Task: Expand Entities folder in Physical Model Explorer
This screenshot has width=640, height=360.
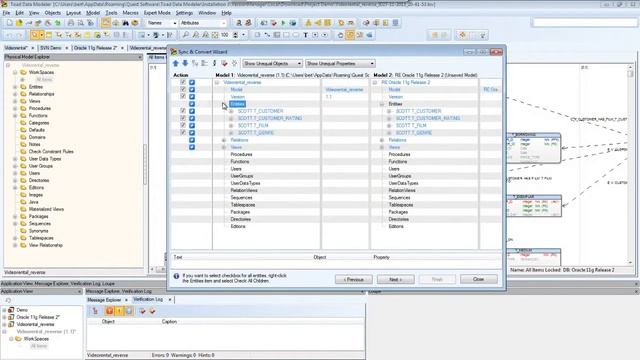Action: [x=15, y=87]
